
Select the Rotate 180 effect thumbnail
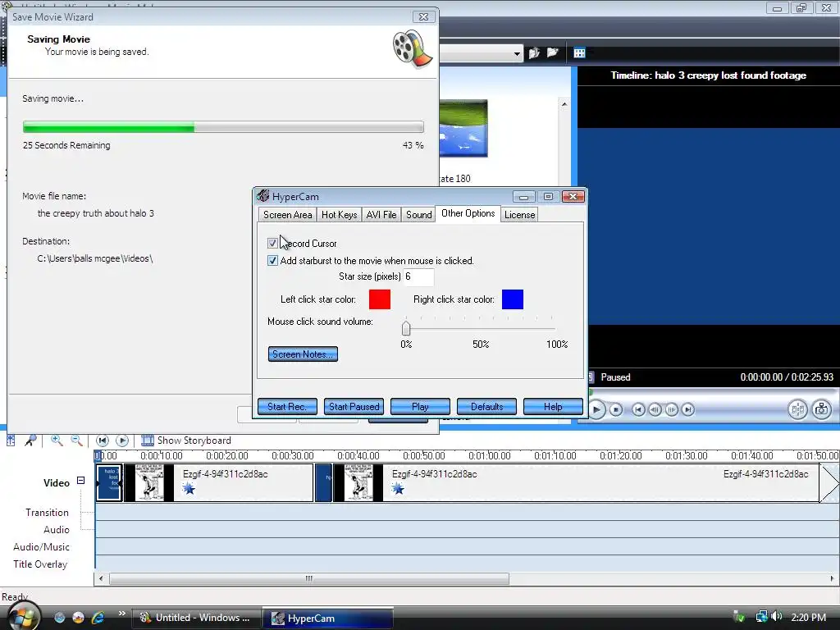[463, 128]
